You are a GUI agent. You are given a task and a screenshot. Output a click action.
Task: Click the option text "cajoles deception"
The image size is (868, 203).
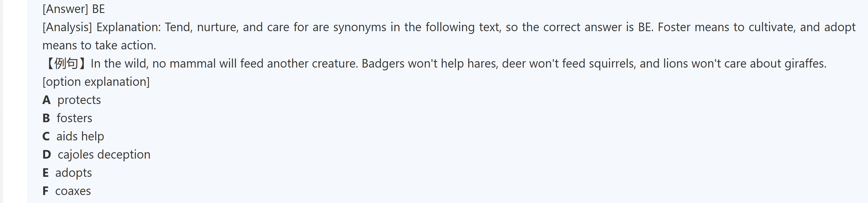pos(104,155)
